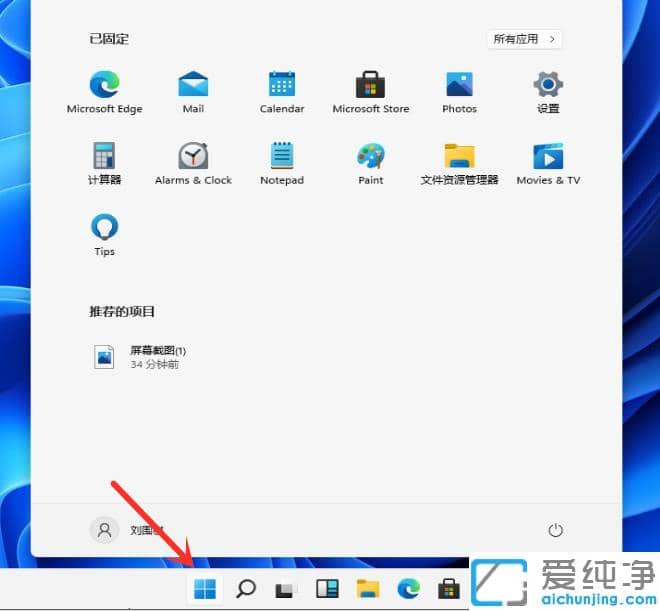
Task: Open the Calendar app
Action: [282, 92]
